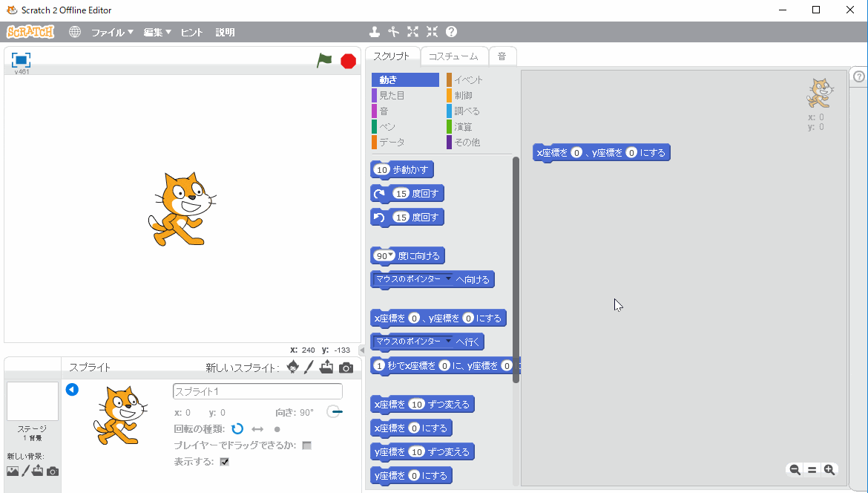Zoom out the scripts area
The width and height of the screenshot is (868, 493).
795,470
